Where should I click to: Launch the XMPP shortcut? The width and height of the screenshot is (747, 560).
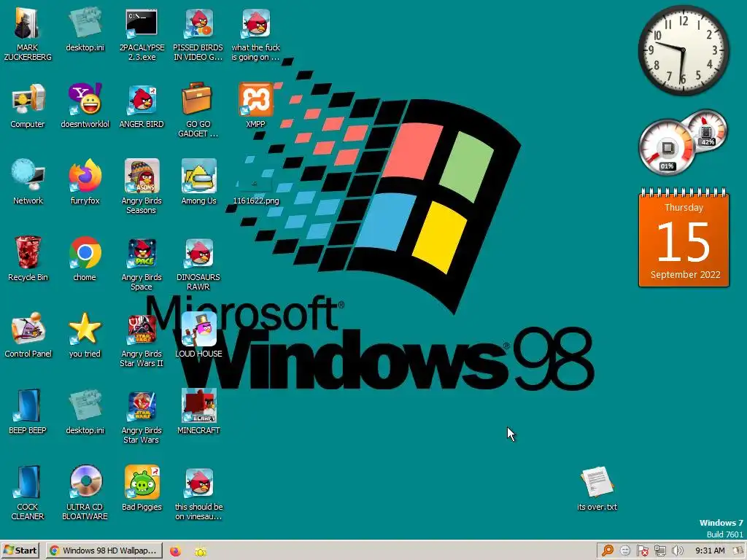click(255, 99)
